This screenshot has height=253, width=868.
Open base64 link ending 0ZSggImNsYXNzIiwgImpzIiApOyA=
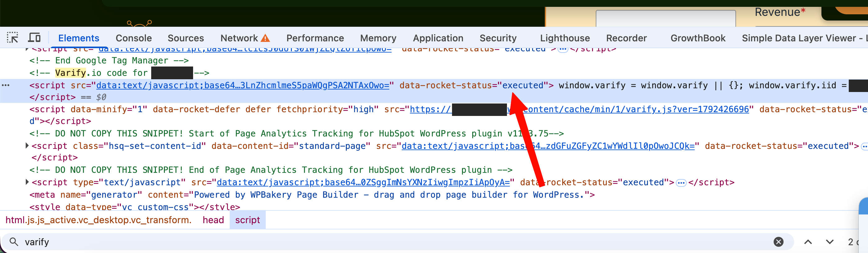(x=363, y=182)
